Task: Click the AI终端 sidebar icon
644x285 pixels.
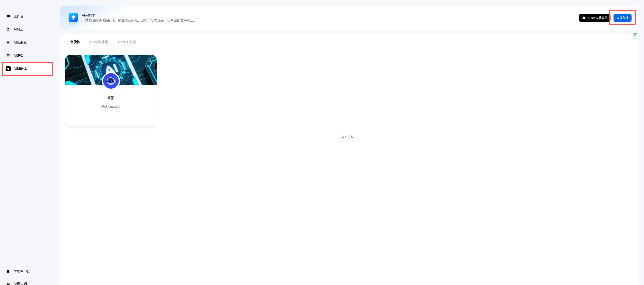Action: pyautogui.click(x=8, y=55)
